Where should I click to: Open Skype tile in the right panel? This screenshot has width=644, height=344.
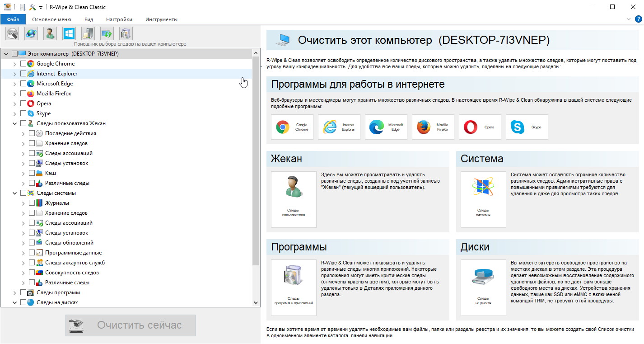527,127
